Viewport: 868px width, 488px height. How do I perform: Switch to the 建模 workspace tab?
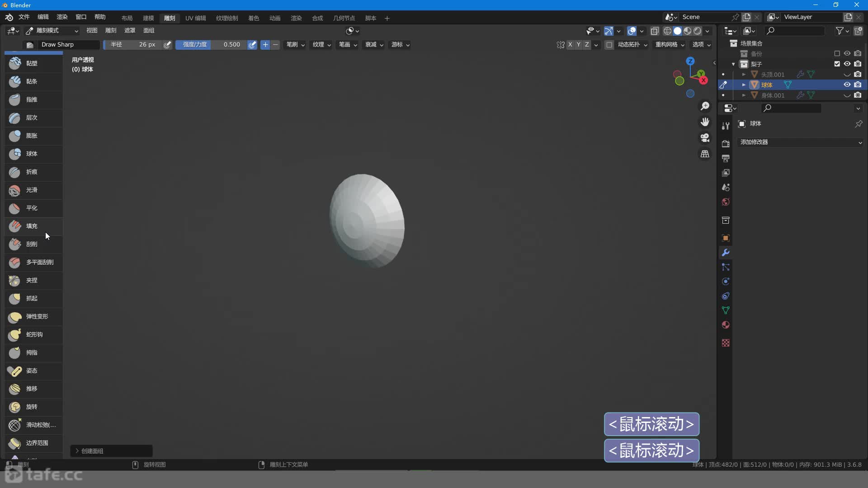pyautogui.click(x=148, y=18)
